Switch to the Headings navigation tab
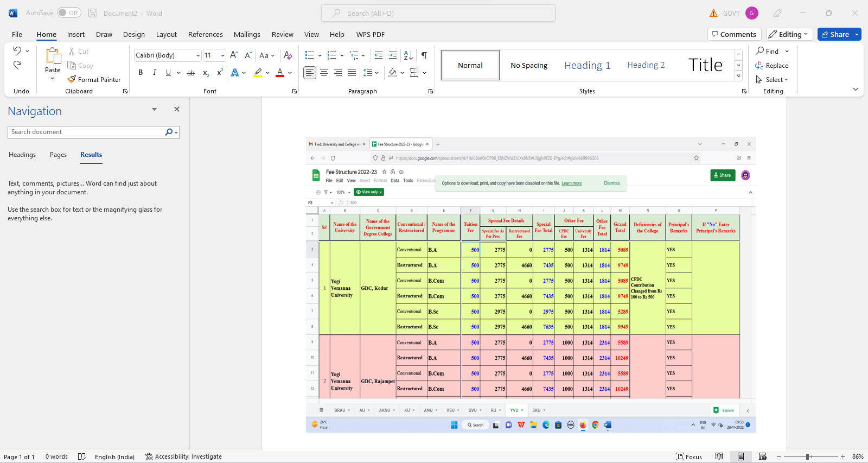The image size is (868, 463). tap(22, 155)
